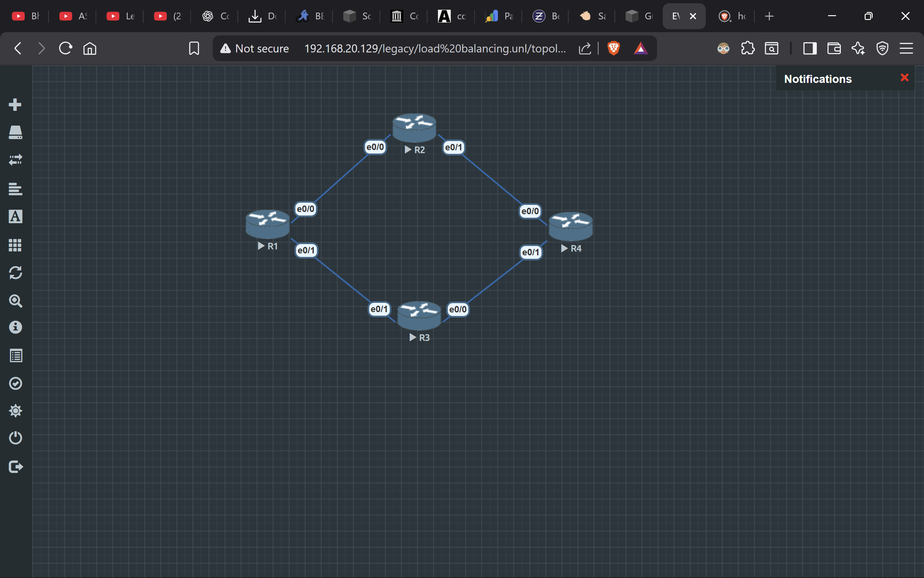
Task: Open Startup-configs icon in left sidebar
Action: coord(15,189)
